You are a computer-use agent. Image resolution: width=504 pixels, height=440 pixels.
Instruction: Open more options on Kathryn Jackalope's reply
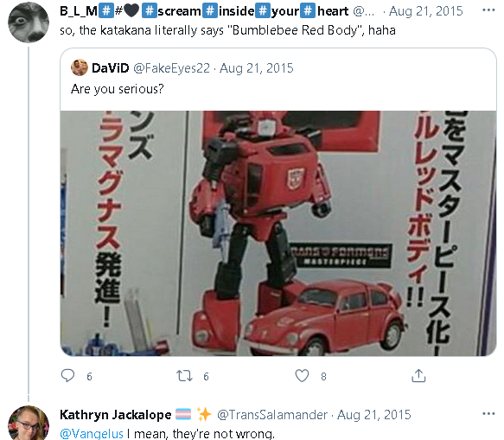click(x=488, y=414)
